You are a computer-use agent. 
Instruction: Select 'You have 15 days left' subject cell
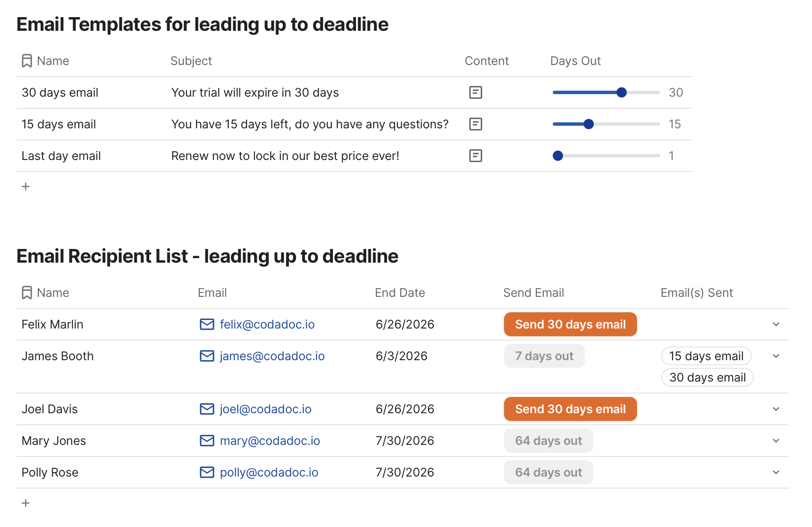point(310,124)
